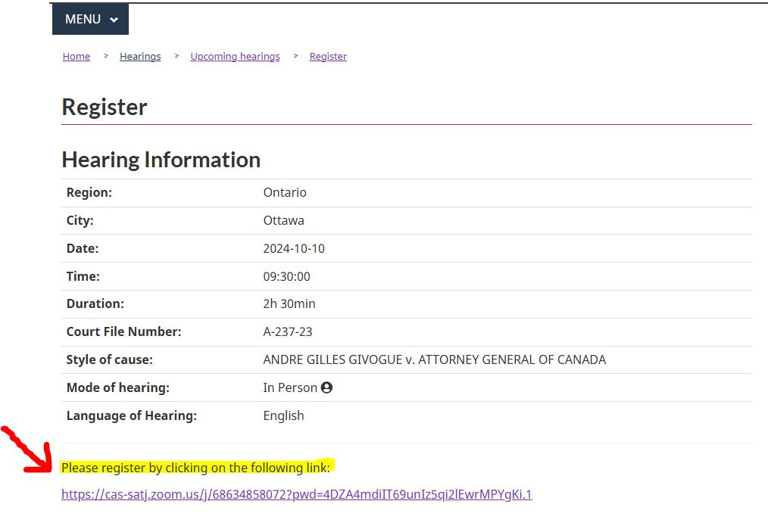Click the chevron arrow on MENU
The image size is (768, 532).
click(114, 20)
